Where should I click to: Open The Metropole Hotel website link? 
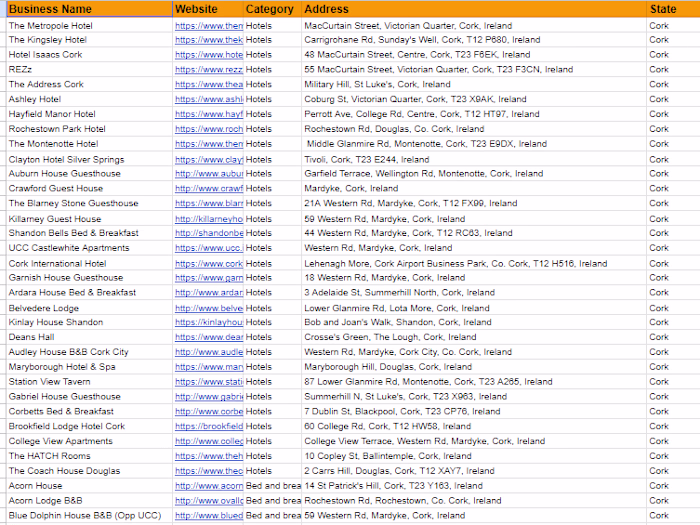209,26
